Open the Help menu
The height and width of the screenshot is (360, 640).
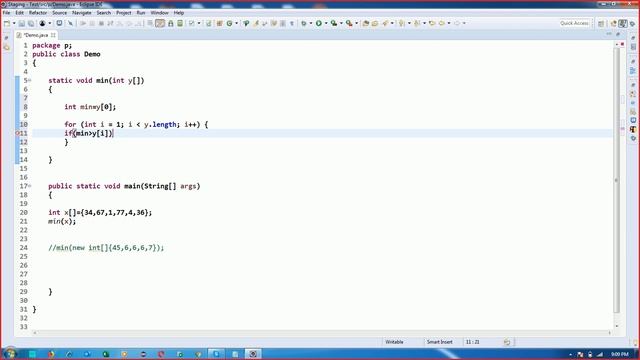tap(179, 13)
